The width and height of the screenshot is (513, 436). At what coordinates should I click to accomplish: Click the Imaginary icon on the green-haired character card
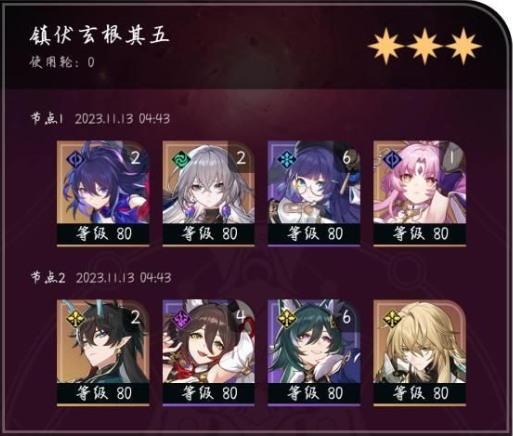coord(286,319)
